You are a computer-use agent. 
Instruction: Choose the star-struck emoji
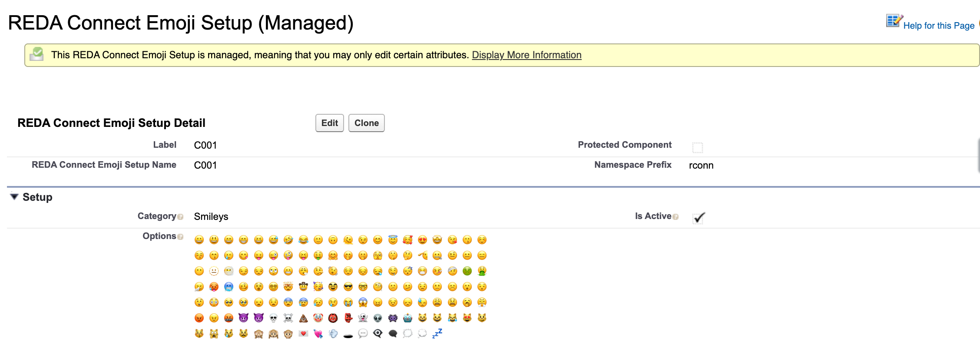coord(437,239)
